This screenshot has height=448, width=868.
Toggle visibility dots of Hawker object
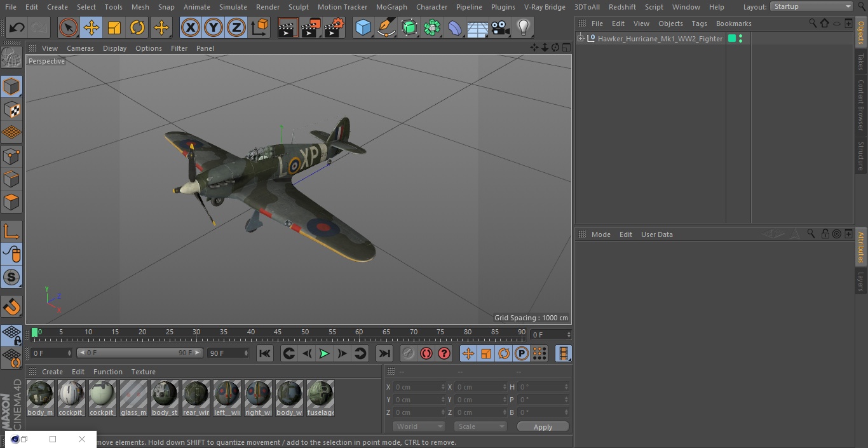tap(740, 39)
